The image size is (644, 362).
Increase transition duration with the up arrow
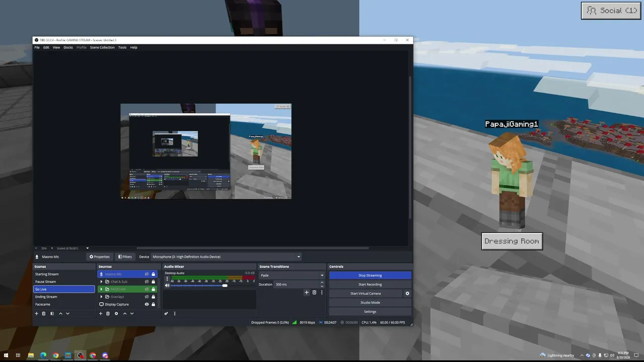322,283
